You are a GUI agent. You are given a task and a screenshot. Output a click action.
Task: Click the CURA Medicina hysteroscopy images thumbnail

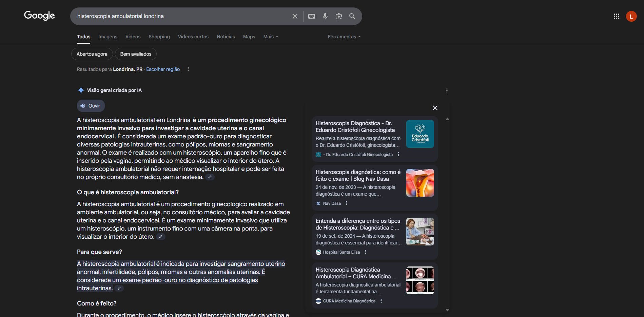(420, 280)
